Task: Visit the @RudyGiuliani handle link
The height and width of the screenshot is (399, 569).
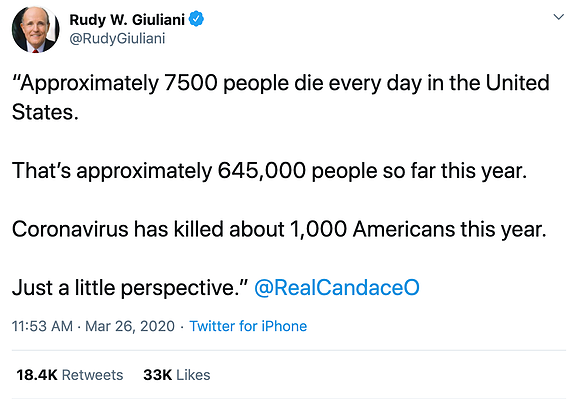Action: pyautogui.click(x=117, y=38)
